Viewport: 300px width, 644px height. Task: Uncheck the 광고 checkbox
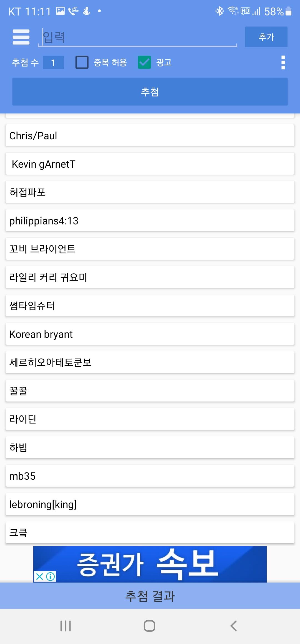coord(144,62)
